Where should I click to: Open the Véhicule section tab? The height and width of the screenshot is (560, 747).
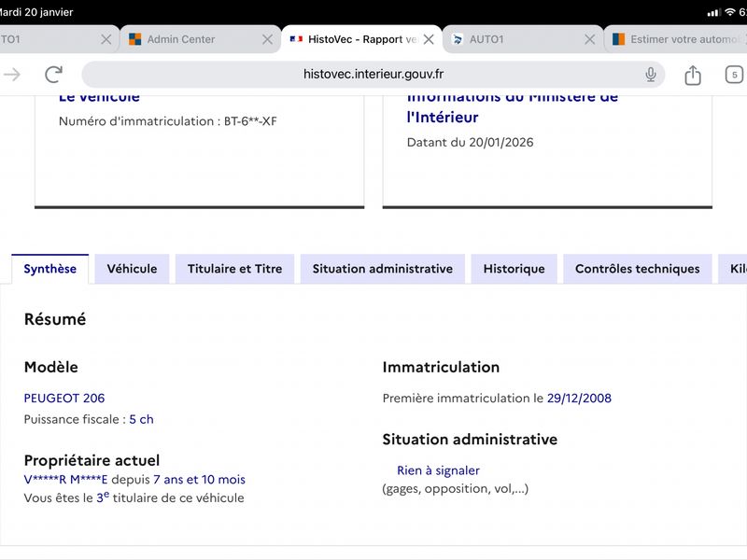[x=132, y=269]
